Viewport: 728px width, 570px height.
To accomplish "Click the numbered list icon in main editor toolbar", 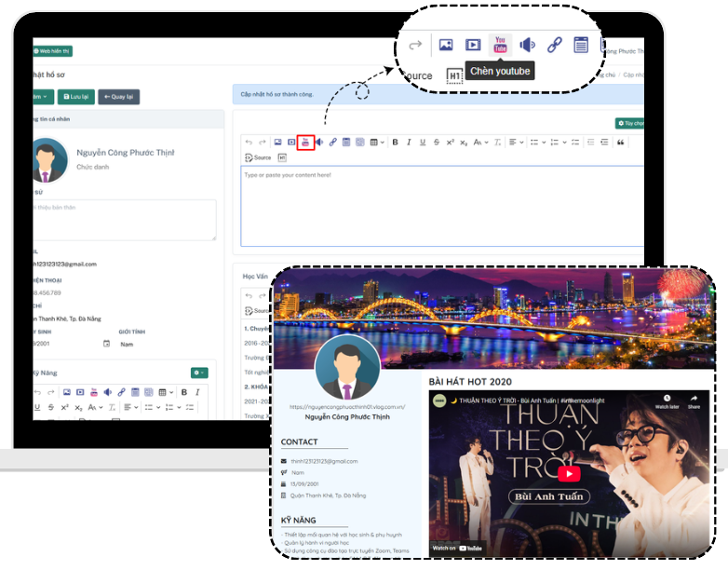I will pyautogui.click(x=554, y=142).
